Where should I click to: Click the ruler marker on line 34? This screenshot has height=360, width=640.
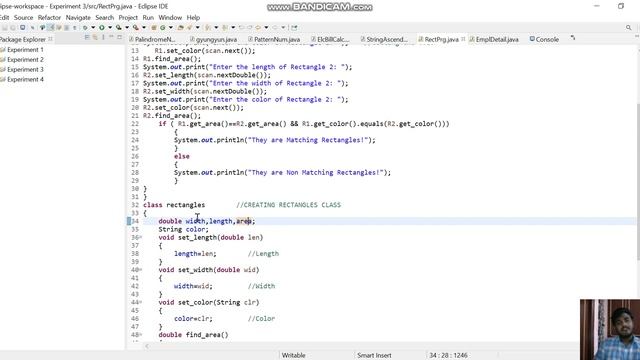coord(129,221)
